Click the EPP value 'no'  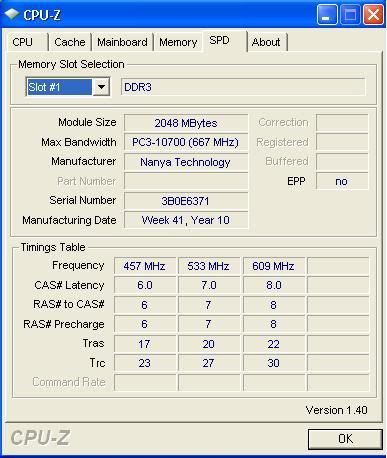coord(342,181)
